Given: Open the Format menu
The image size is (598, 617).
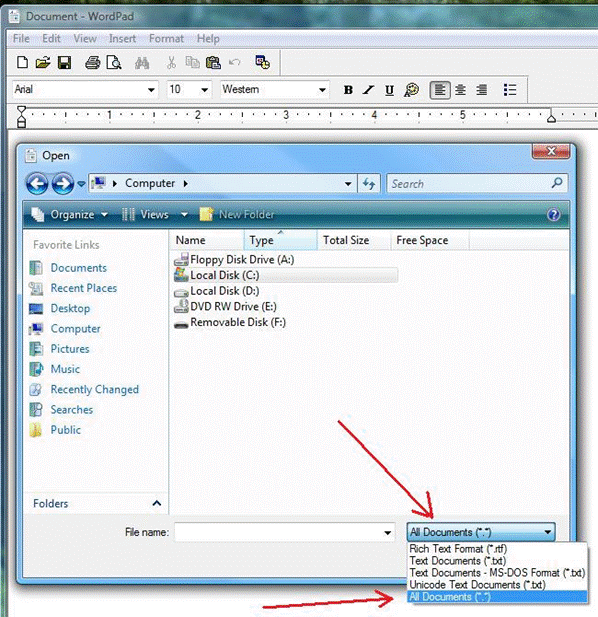Looking at the screenshot, I should click(166, 39).
